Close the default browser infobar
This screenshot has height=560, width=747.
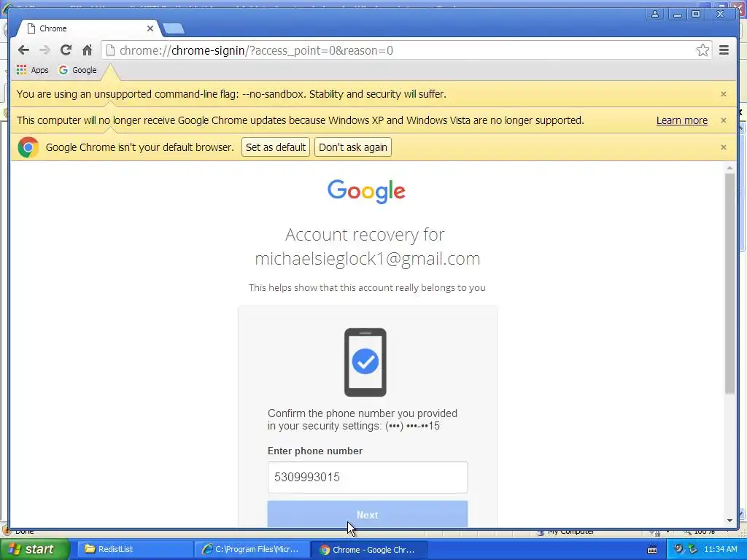click(724, 147)
